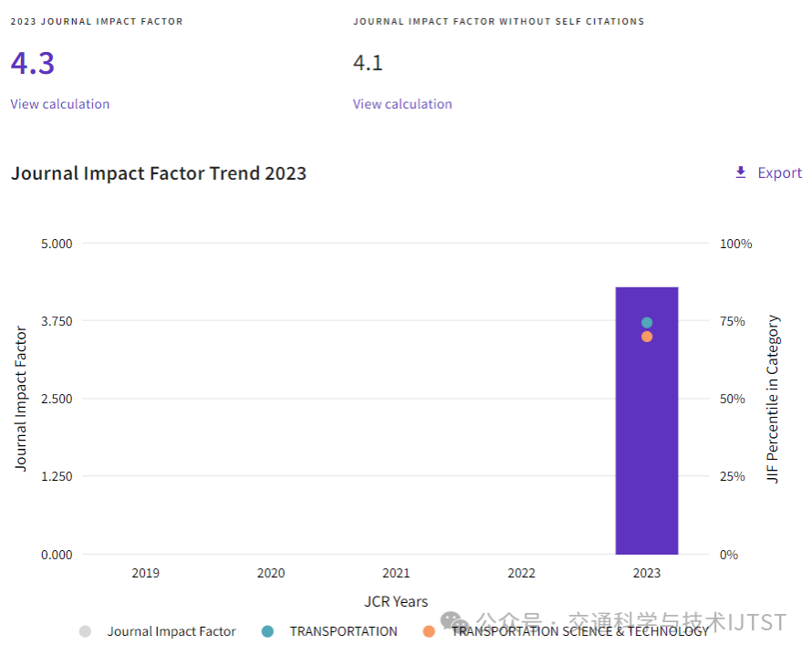The image size is (812, 655).
Task: Open View calculation under the 4.1 value
Action: 402,104
